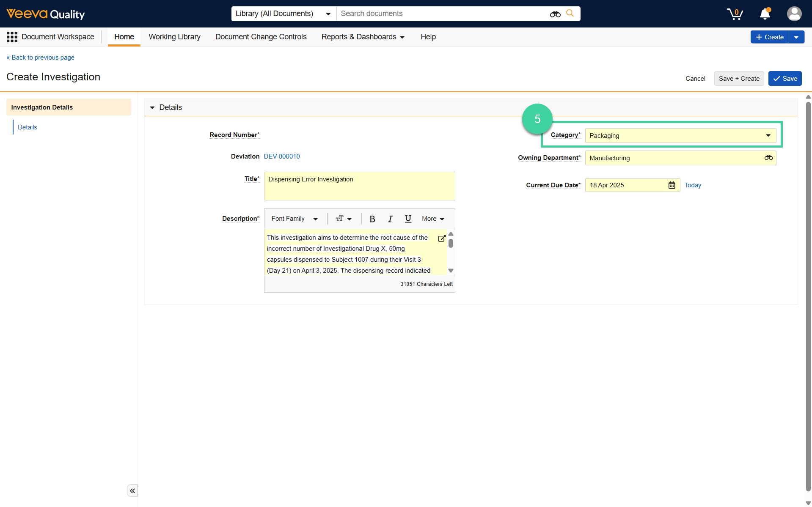Select Document Workspace in the nav bar
The image size is (812, 507).
pyautogui.click(x=58, y=37)
